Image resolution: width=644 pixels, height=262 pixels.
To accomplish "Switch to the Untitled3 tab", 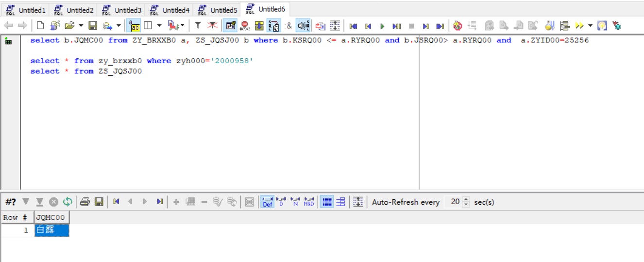I will click(121, 10).
